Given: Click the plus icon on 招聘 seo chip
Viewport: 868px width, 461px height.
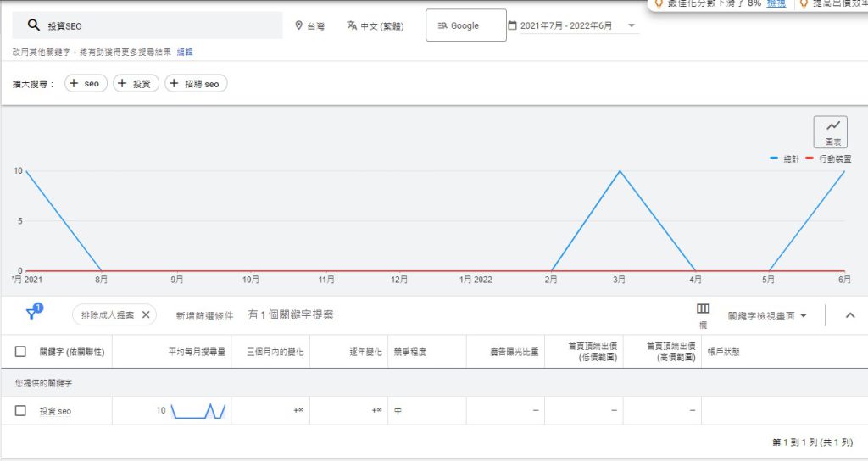Looking at the screenshot, I should [x=174, y=84].
